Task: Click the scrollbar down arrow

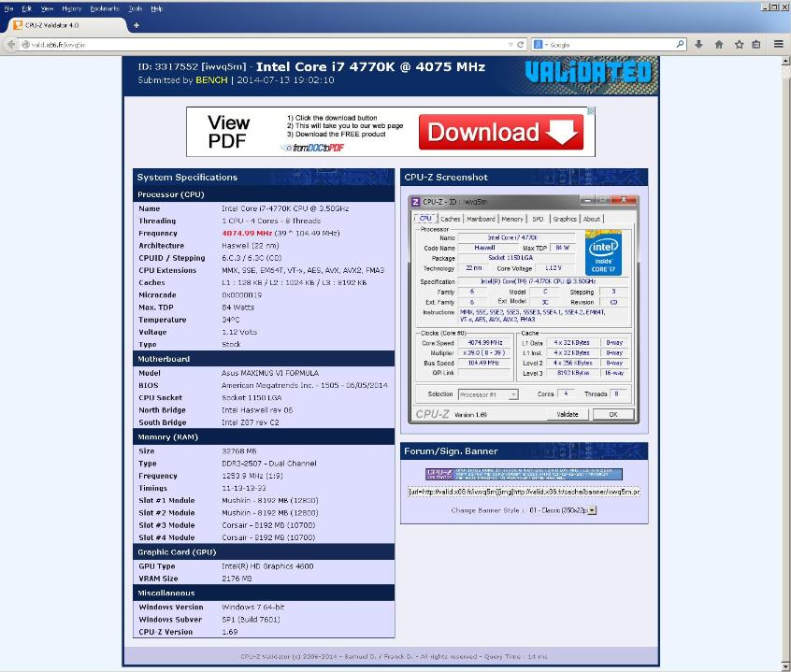Action: tap(785, 666)
